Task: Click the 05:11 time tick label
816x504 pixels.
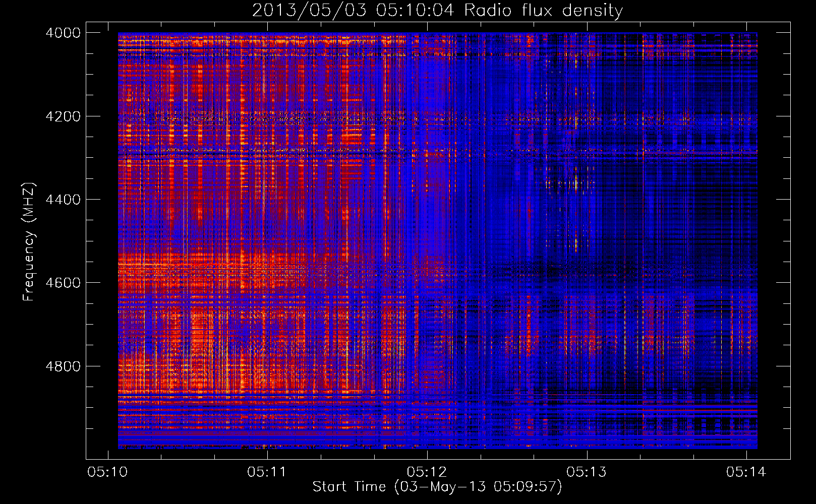Action: (267, 472)
